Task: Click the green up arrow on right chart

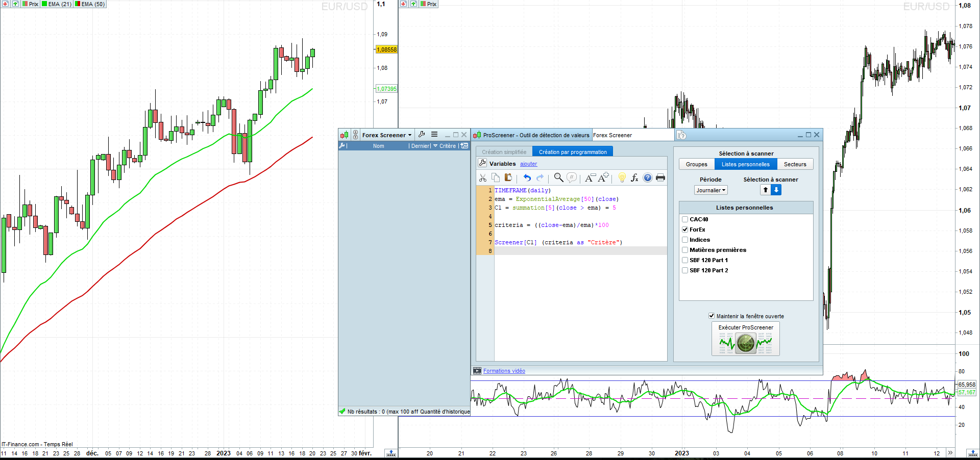Action: 413,4
